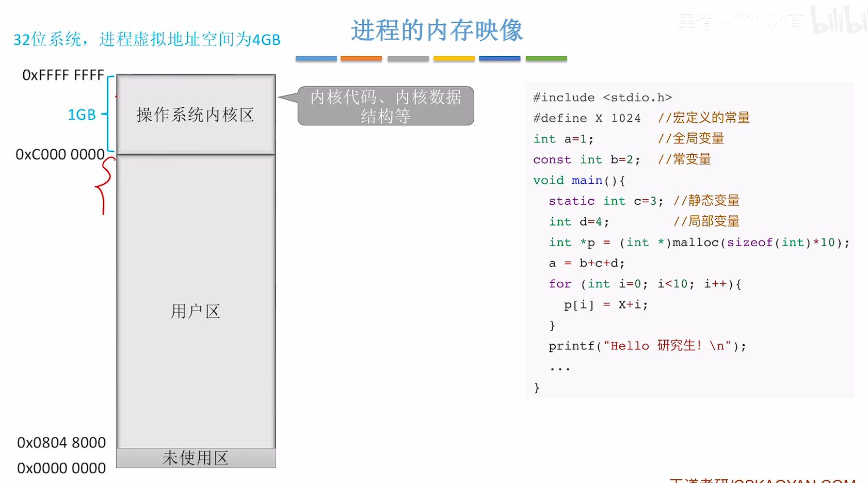Click the 0xFFFF FFFF address label

(63, 75)
